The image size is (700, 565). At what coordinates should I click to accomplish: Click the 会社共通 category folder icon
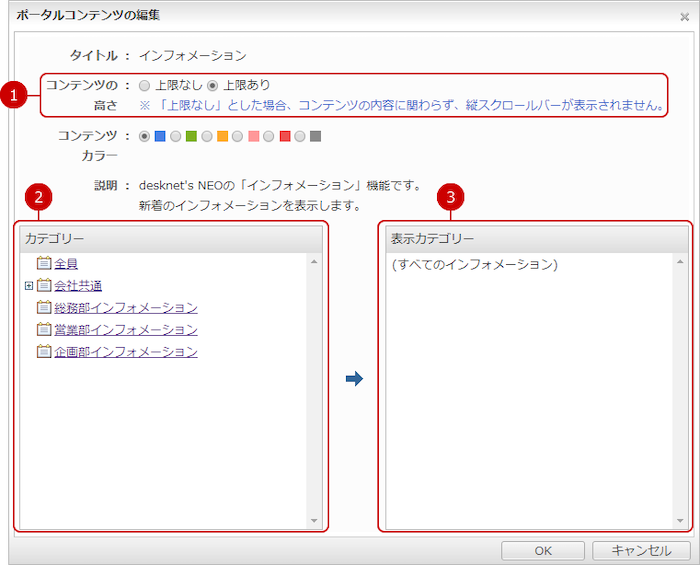click(43, 286)
